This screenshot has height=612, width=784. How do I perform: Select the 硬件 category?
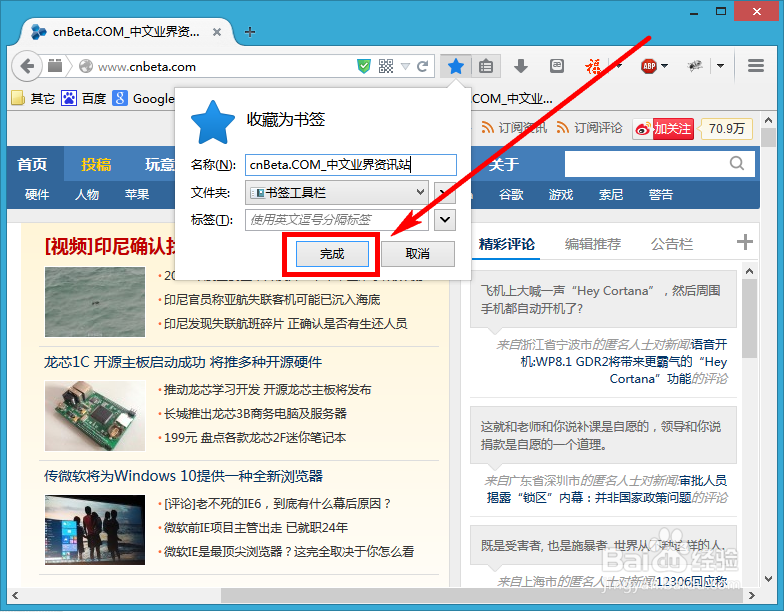click(37, 194)
